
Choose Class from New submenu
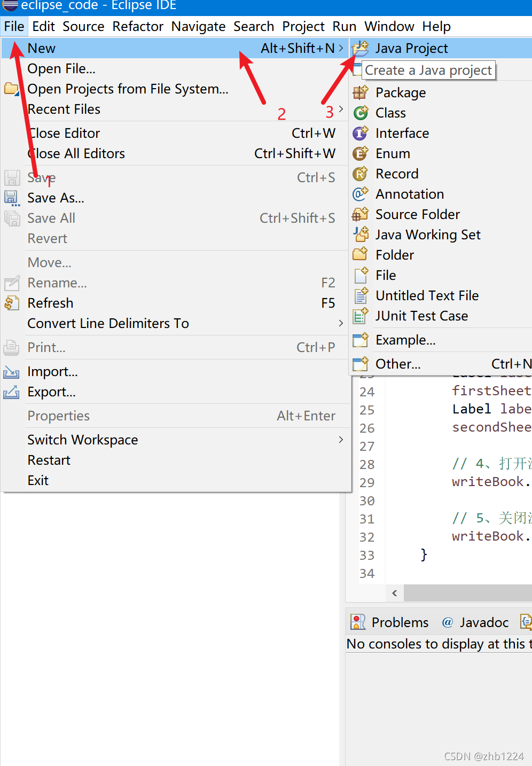coord(441,113)
